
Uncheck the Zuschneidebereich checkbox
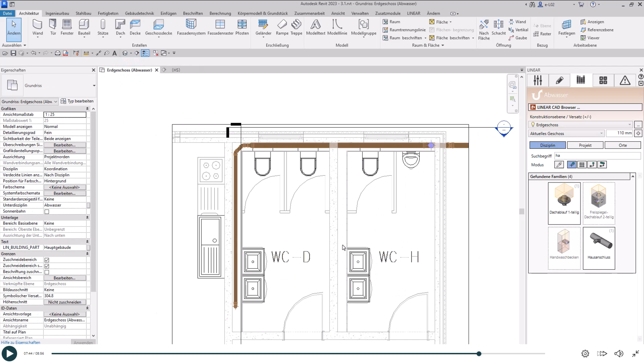click(47, 260)
